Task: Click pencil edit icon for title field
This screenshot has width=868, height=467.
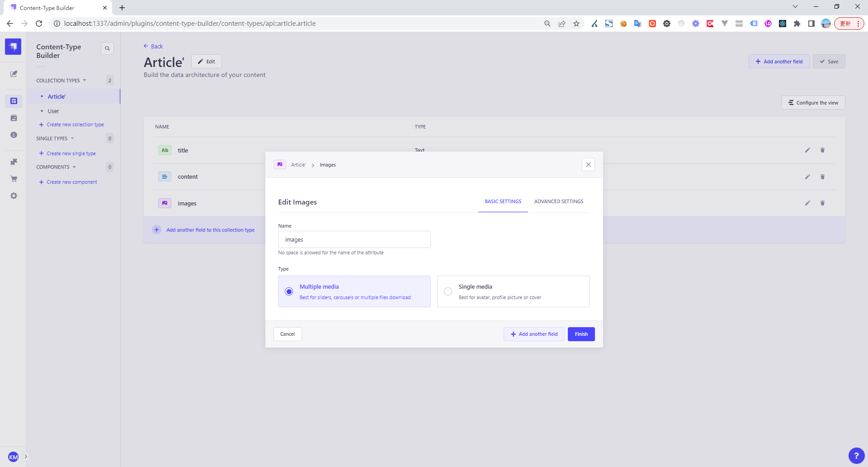Action: [807, 150]
